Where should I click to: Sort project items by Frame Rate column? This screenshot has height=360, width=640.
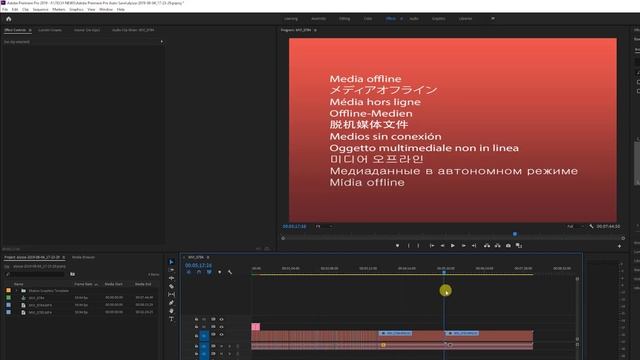click(x=83, y=284)
